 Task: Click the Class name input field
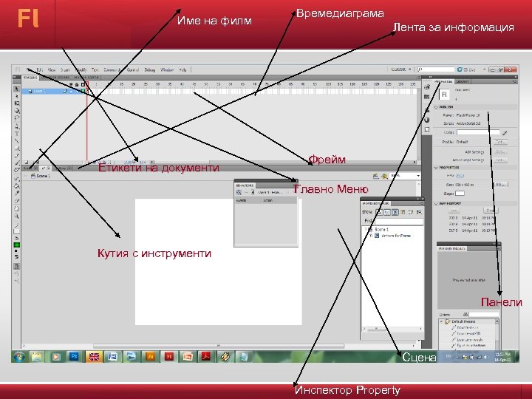(478, 132)
